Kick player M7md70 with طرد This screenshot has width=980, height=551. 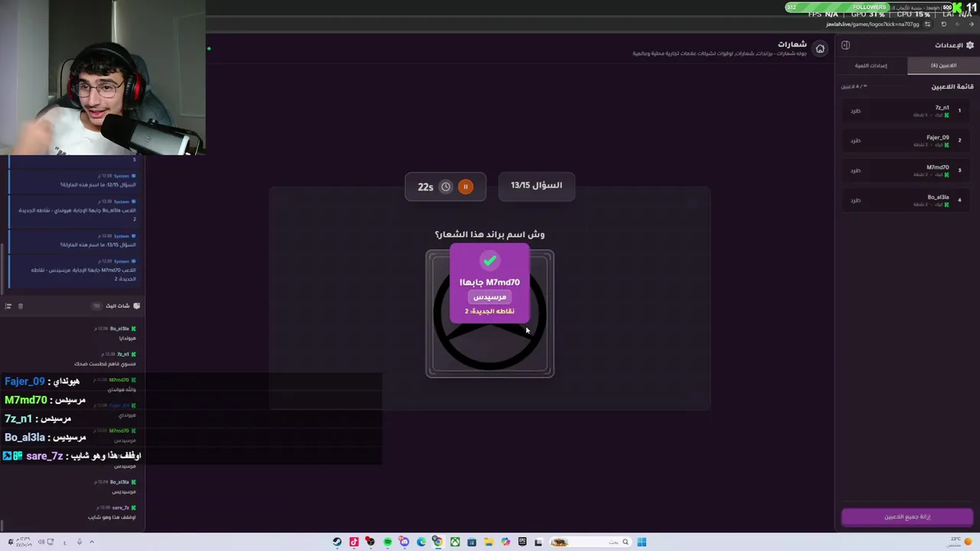tap(855, 171)
